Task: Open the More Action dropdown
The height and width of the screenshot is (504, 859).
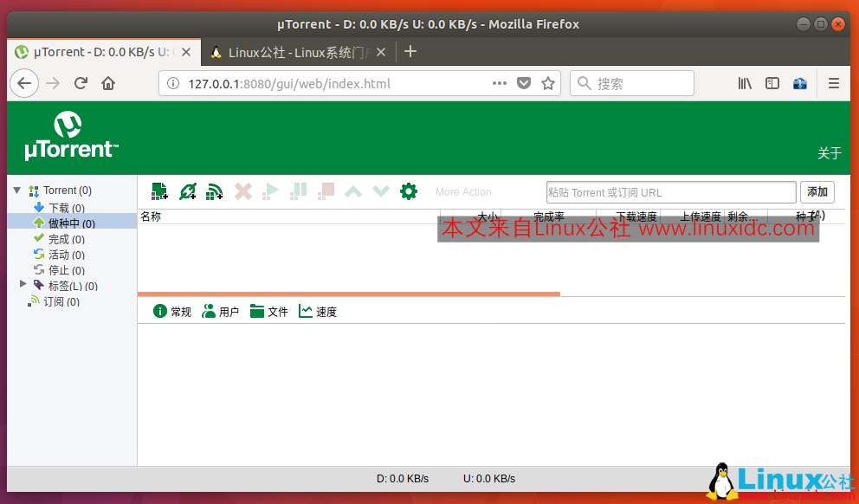Action: click(x=463, y=192)
